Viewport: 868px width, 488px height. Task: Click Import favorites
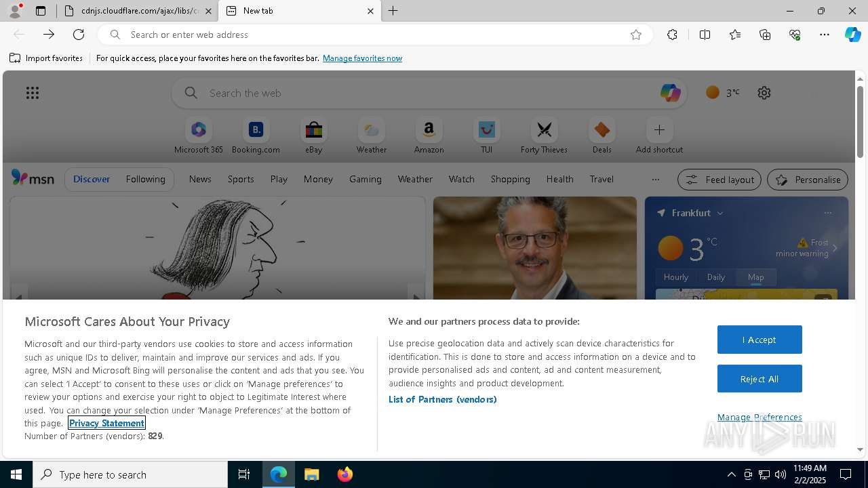pyautogui.click(x=46, y=58)
